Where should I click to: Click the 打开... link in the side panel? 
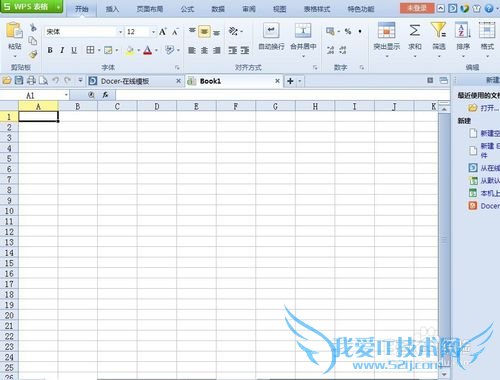click(x=490, y=108)
